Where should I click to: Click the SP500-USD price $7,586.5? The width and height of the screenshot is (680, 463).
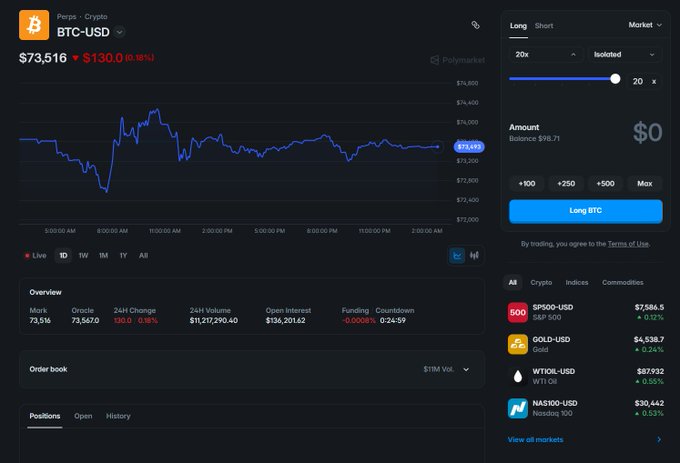tap(649, 307)
